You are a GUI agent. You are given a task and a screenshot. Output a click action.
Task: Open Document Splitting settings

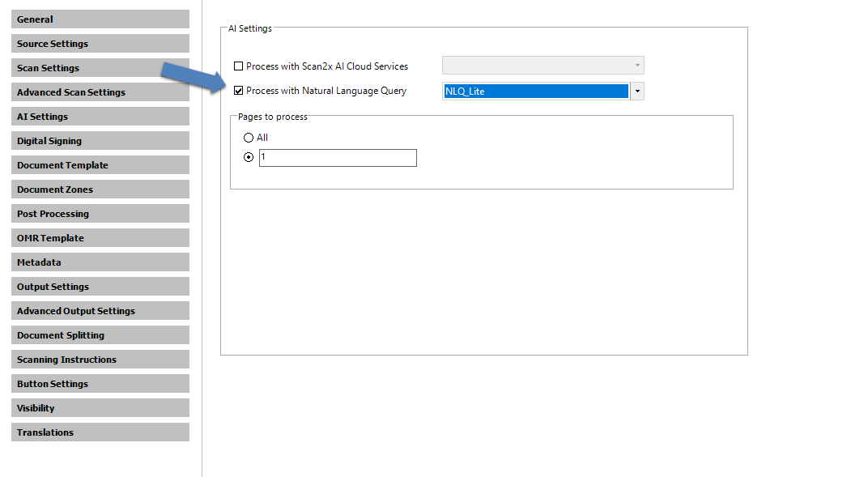pos(100,335)
